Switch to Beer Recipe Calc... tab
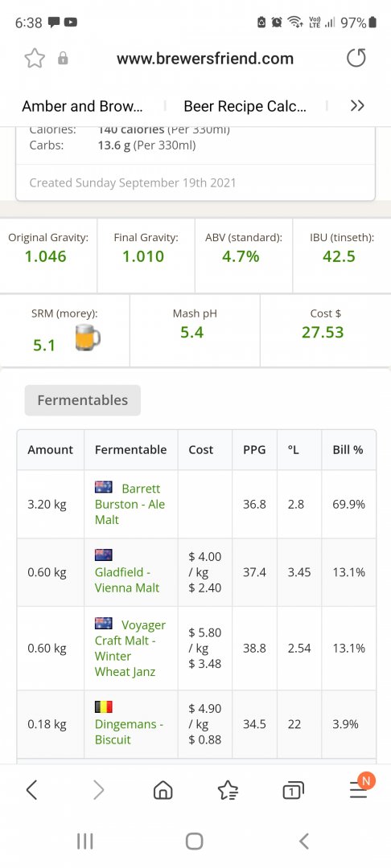 (x=245, y=106)
